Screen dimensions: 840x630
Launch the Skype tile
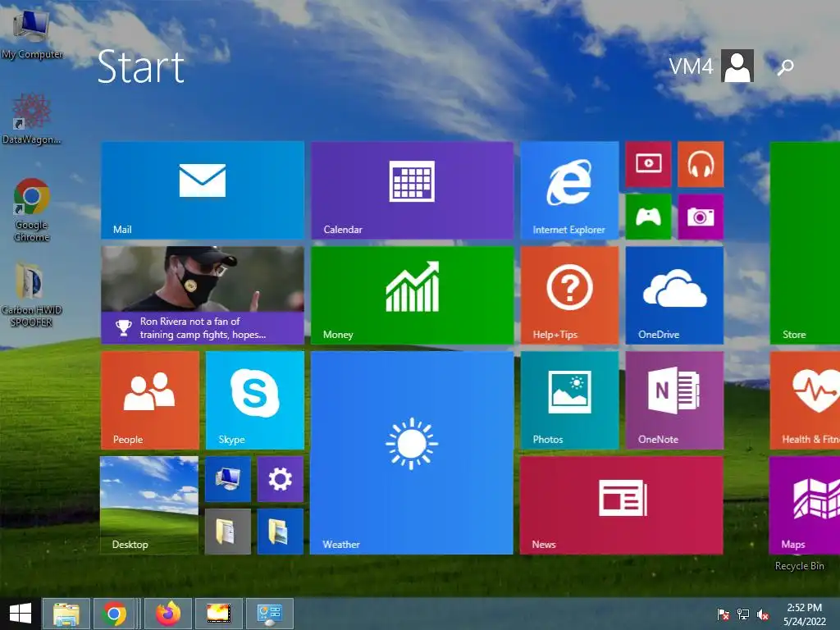click(x=255, y=400)
